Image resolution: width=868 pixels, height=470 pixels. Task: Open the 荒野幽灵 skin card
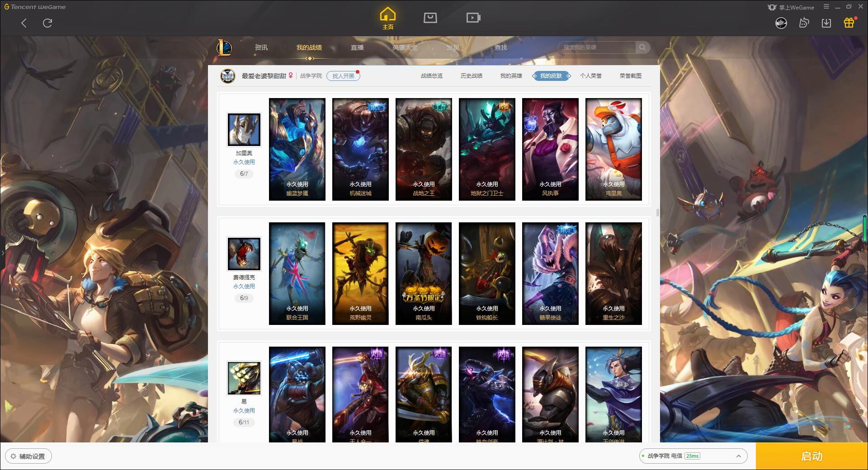coord(360,273)
